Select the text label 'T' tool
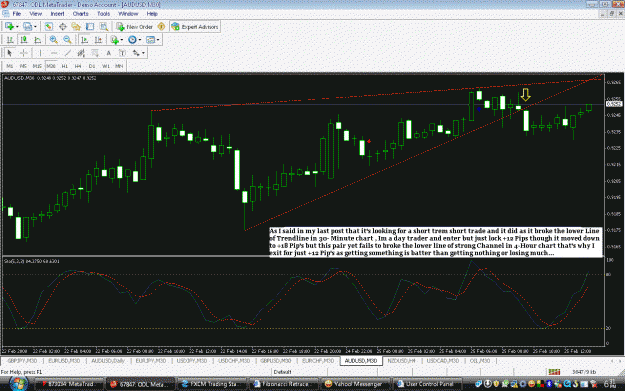This screenshot has width=625, height=391. (x=122, y=53)
